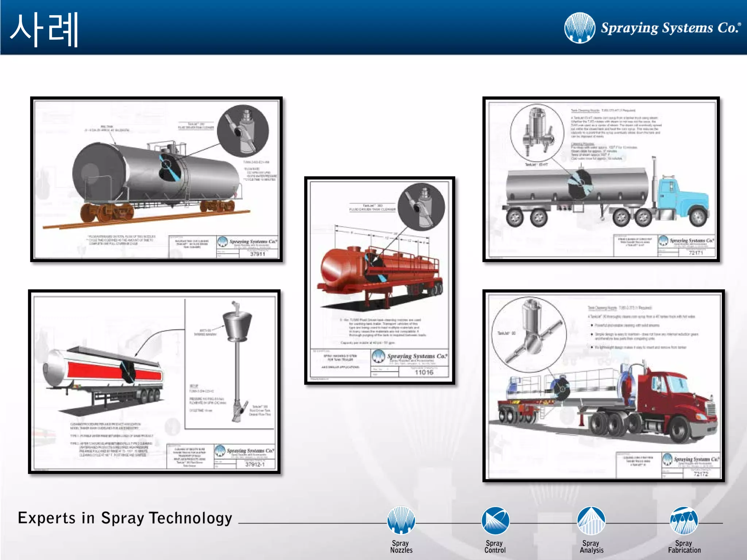The height and width of the screenshot is (560, 747).
Task: Open the blue tanker truck drawing 72171
Action: coord(601,179)
